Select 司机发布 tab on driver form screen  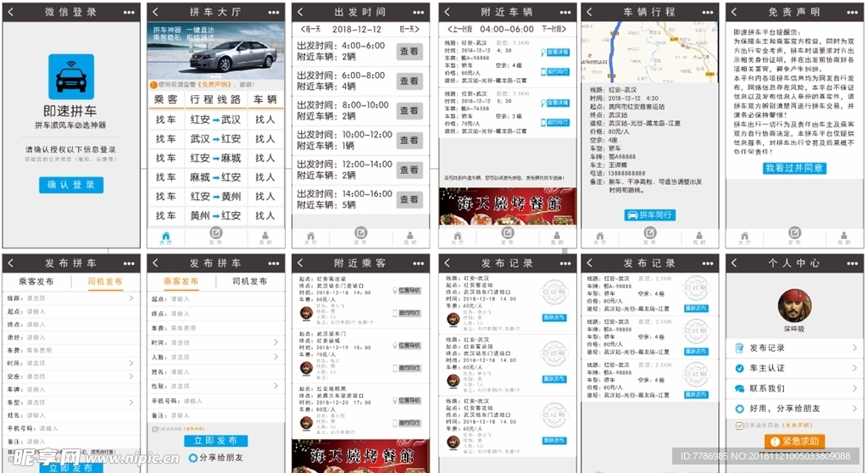click(105, 281)
